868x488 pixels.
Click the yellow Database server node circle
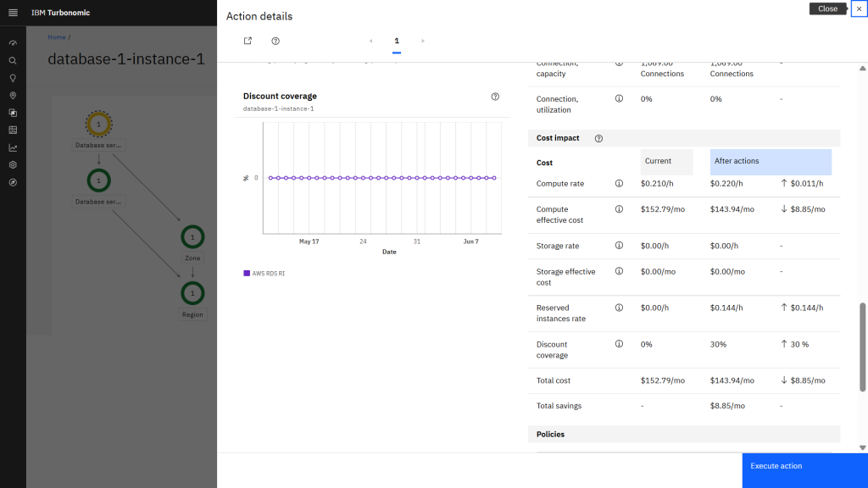pyautogui.click(x=98, y=124)
